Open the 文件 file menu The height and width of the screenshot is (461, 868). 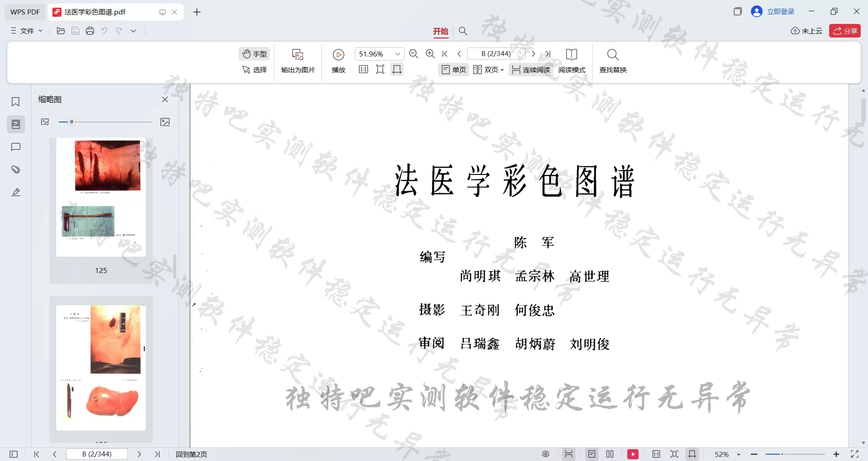(26, 31)
